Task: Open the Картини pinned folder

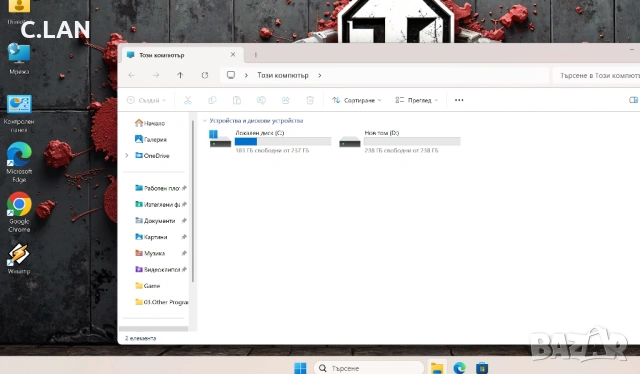Action: pos(151,237)
